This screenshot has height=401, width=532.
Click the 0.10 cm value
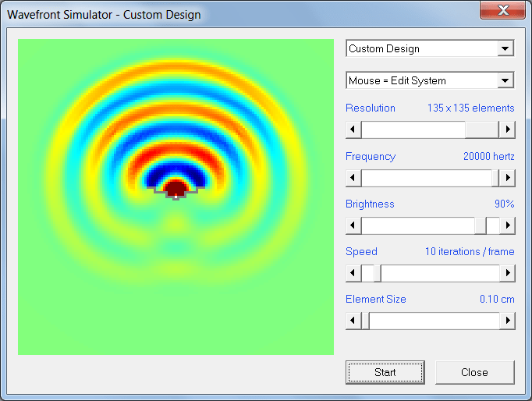pos(497,300)
